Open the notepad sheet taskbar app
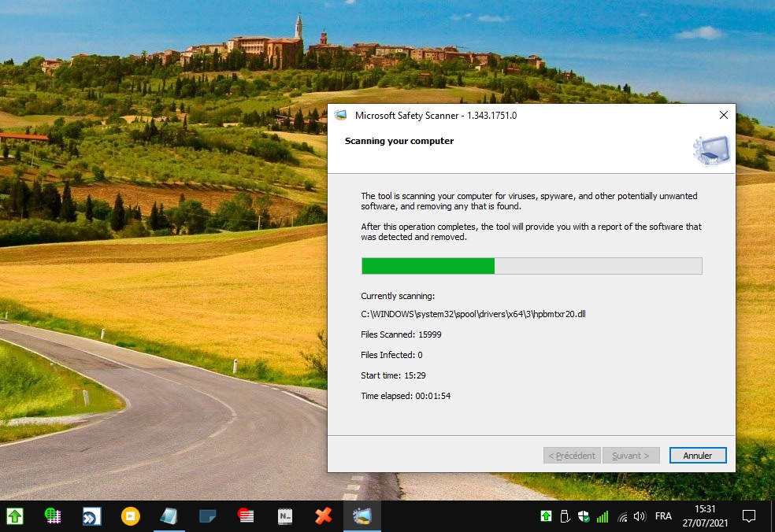The image size is (775, 532). (169, 516)
